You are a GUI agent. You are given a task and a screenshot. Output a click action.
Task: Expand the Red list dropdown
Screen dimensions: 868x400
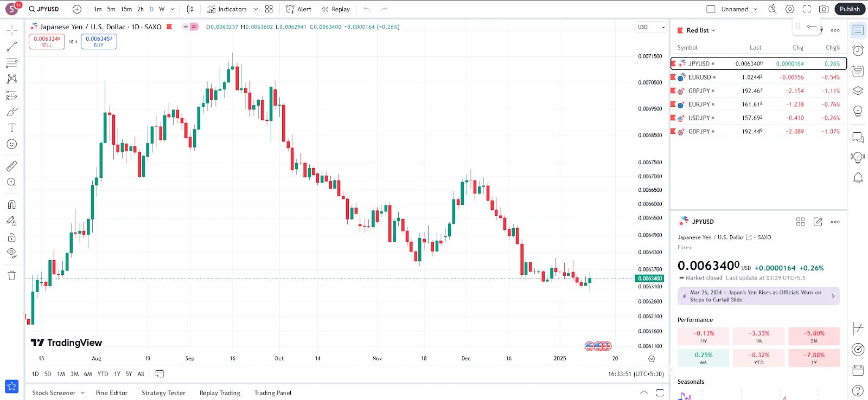pyautogui.click(x=701, y=30)
